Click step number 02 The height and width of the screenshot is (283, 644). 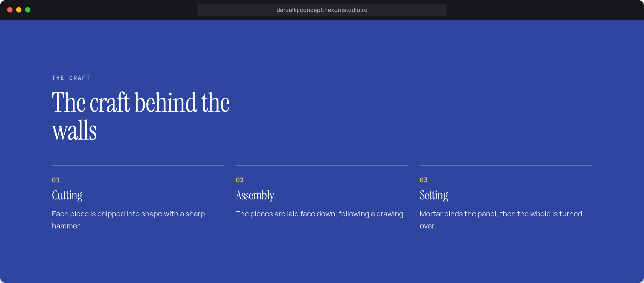pyautogui.click(x=240, y=180)
